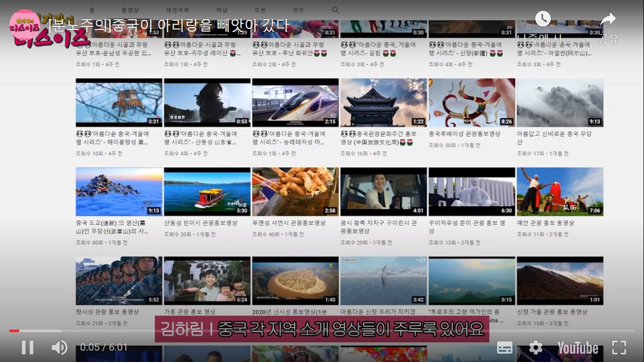The height and width of the screenshot is (362, 644).
Task: Click '광시 좡족 자치구 구이린시' title
Action: 378,227
